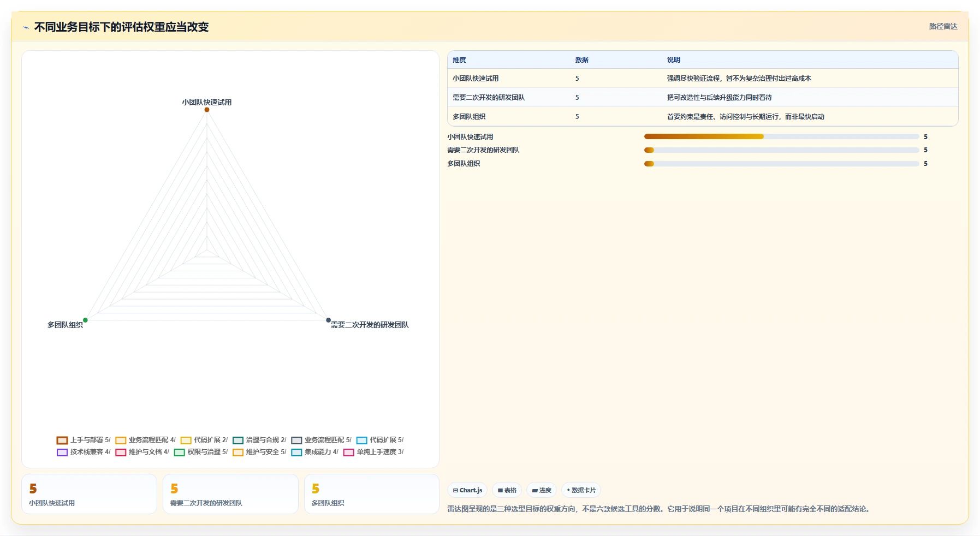Click the icon left of the page title

click(26, 27)
